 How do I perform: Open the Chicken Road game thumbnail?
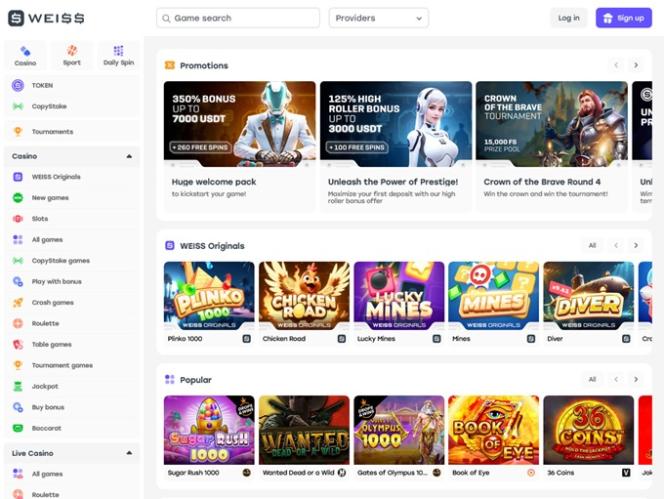pos(304,296)
